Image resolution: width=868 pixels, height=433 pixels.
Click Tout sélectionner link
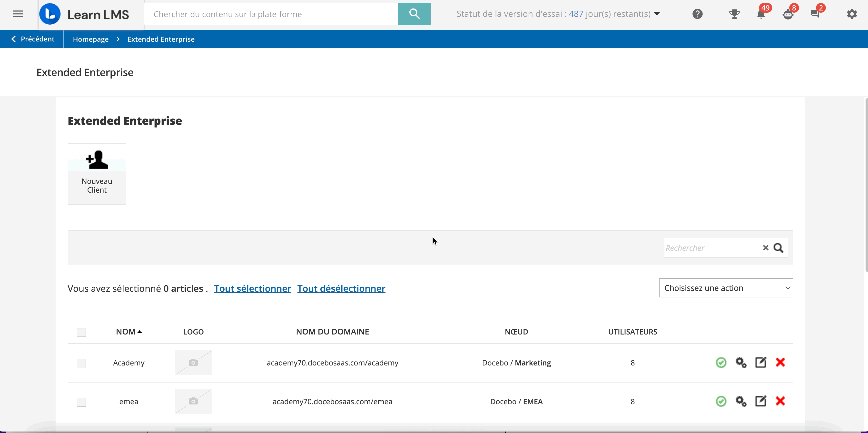click(252, 288)
